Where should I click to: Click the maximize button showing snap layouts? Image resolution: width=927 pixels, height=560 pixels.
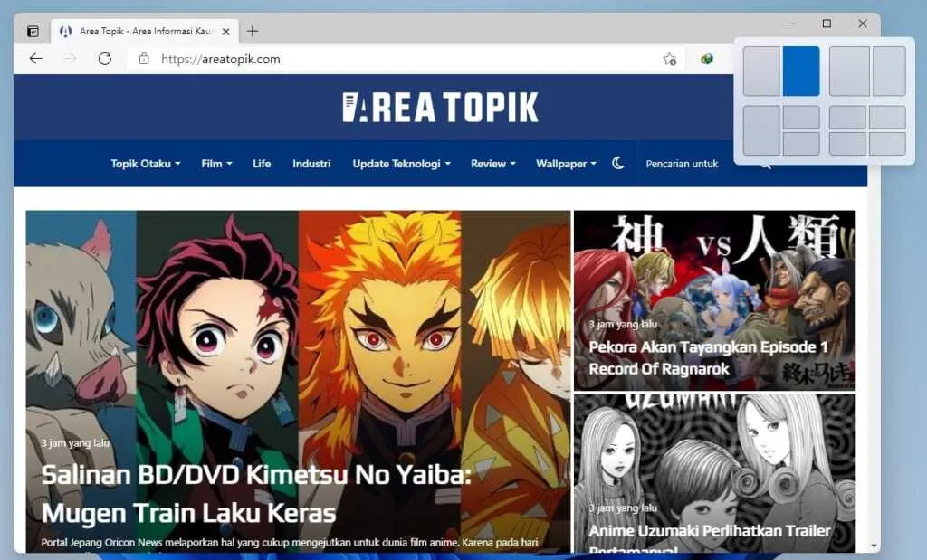827,24
